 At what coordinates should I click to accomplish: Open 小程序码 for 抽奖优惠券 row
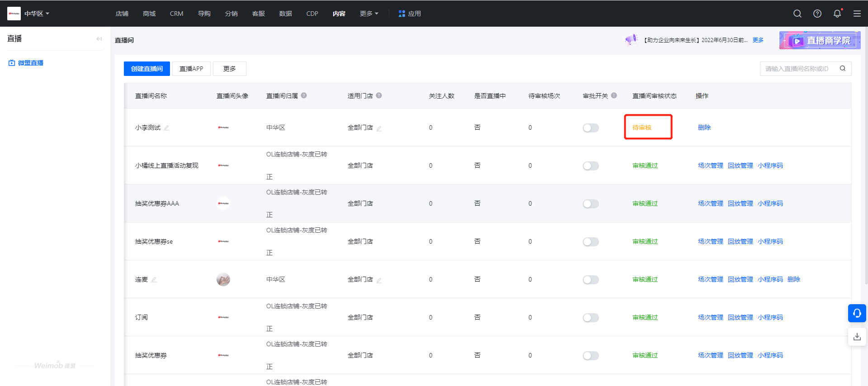[x=770, y=355]
